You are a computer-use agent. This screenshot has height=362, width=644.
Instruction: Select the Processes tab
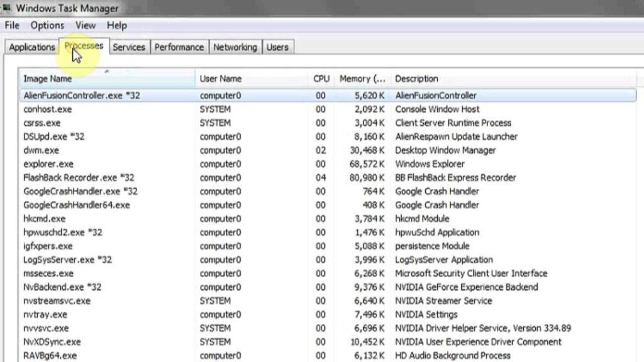84,46
